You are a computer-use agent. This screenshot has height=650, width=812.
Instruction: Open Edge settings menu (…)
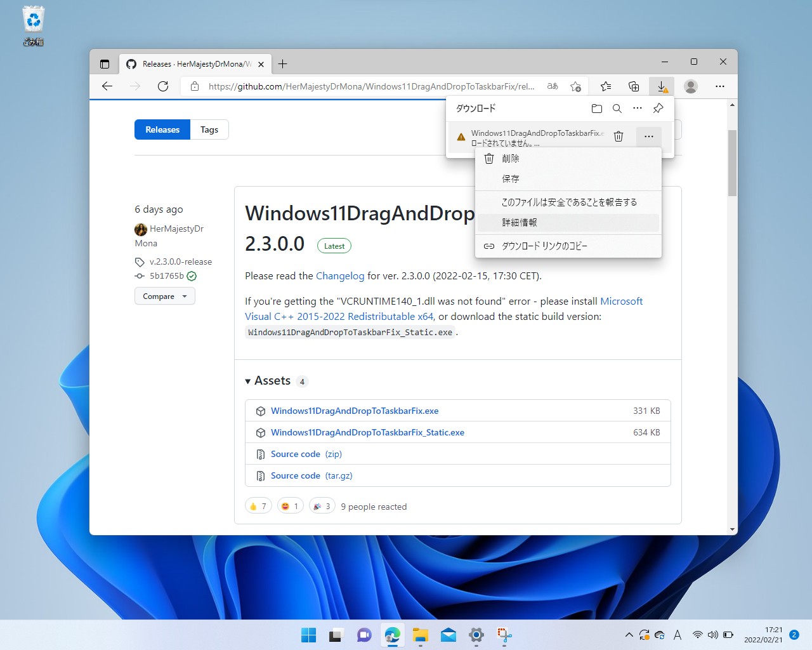coord(720,86)
